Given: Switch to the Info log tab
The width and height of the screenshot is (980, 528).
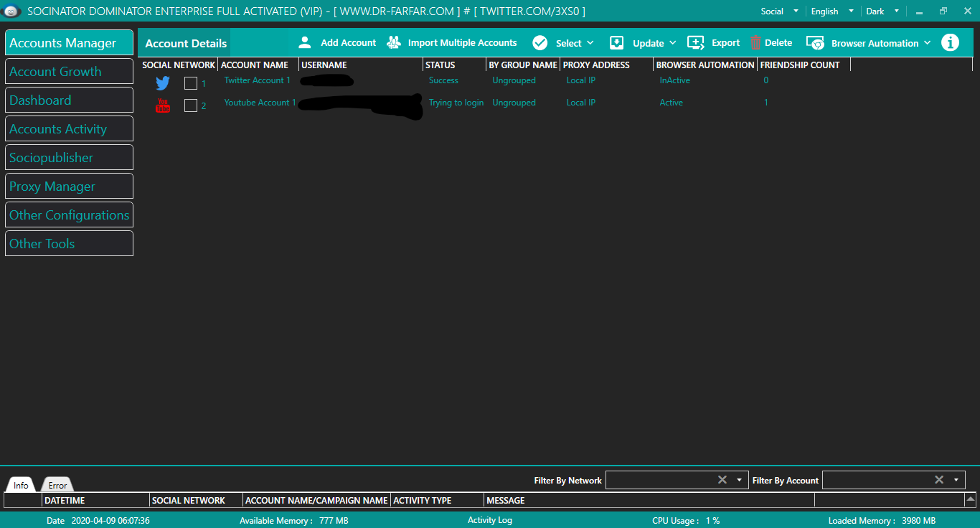Looking at the screenshot, I should 22,485.
